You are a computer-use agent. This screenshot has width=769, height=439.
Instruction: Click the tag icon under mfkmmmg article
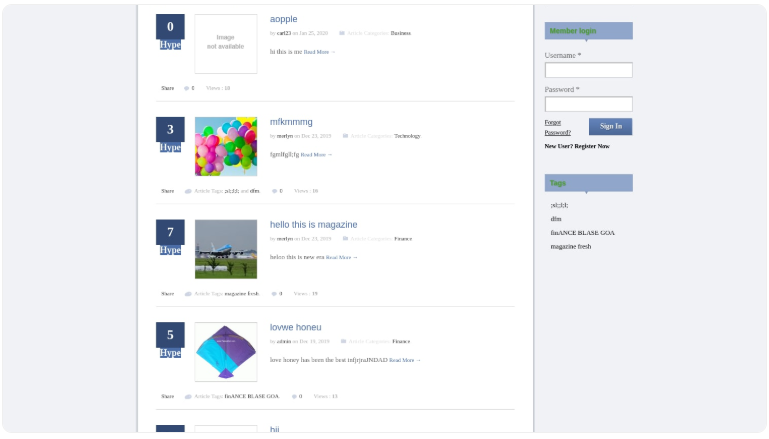point(188,191)
